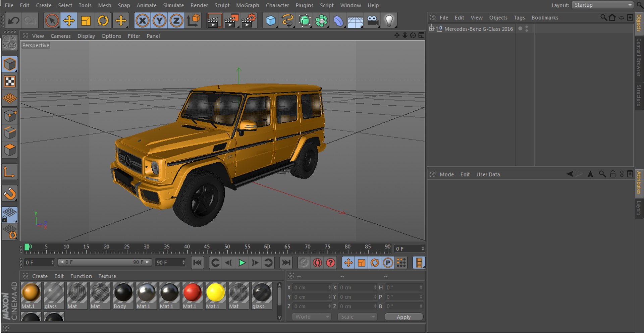Enable Texture mode checkerboard icon

pyautogui.click(x=10, y=81)
